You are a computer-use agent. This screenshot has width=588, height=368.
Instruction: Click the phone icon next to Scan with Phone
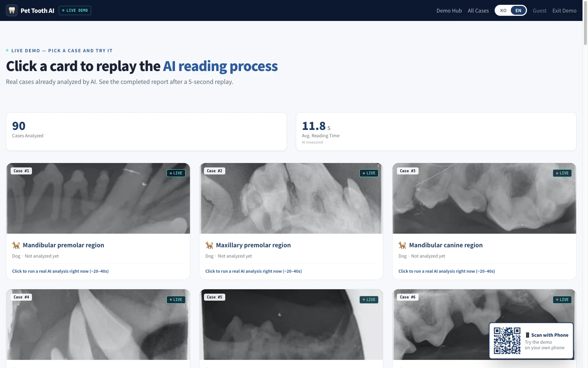[x=527, y=335]
